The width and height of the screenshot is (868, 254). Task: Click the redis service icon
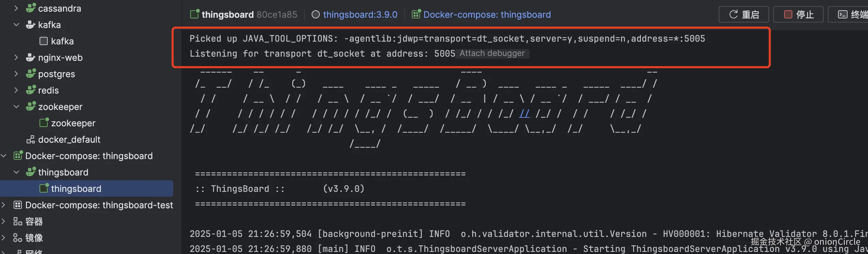(x=31, y=90)
